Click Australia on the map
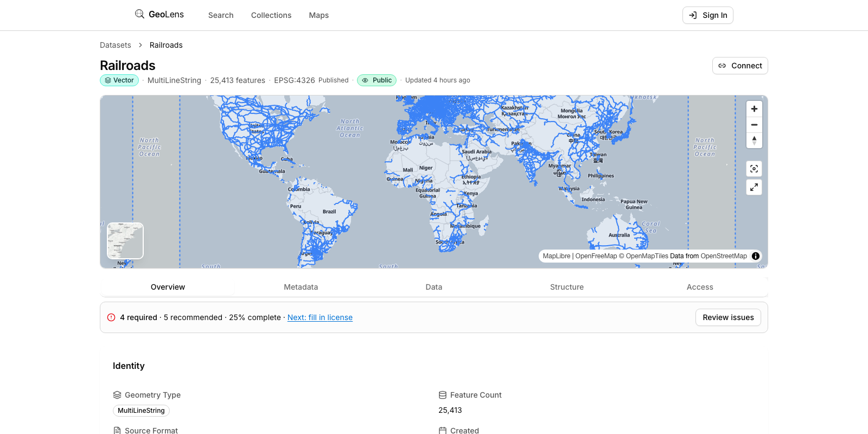Image resolution: width=868 pixels, height=434 pixels. 619,235
